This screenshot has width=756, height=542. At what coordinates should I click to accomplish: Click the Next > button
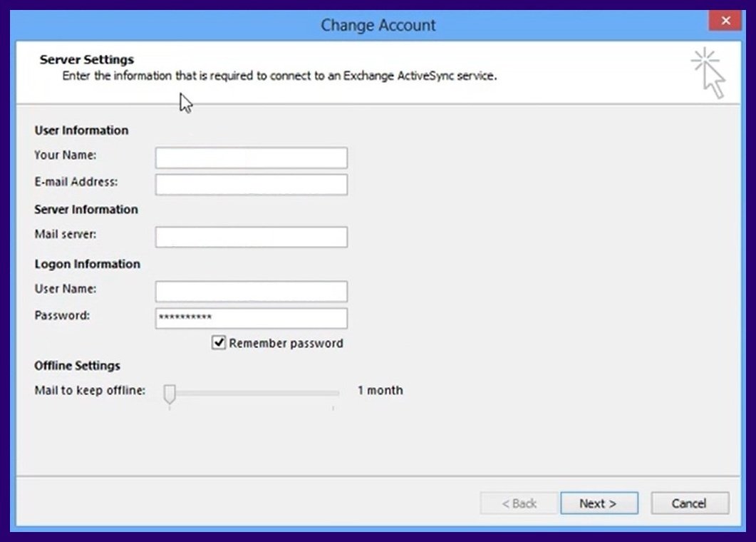click(599, 503)
